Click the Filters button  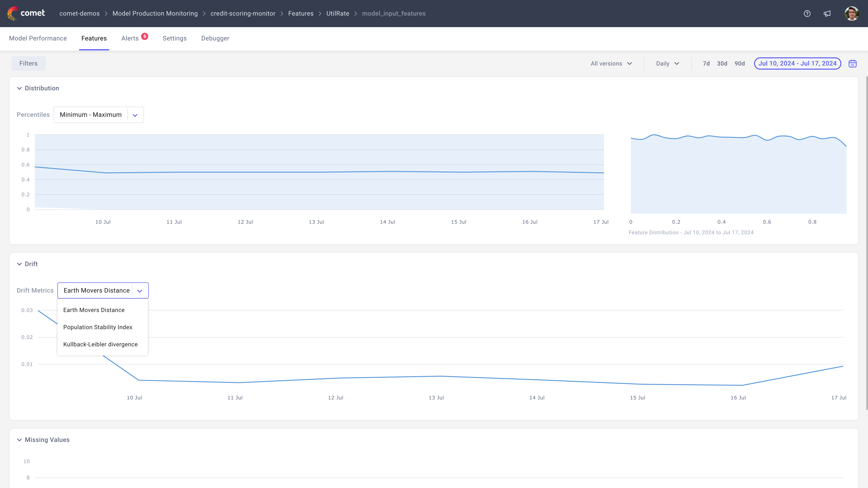tap(28, 63)
